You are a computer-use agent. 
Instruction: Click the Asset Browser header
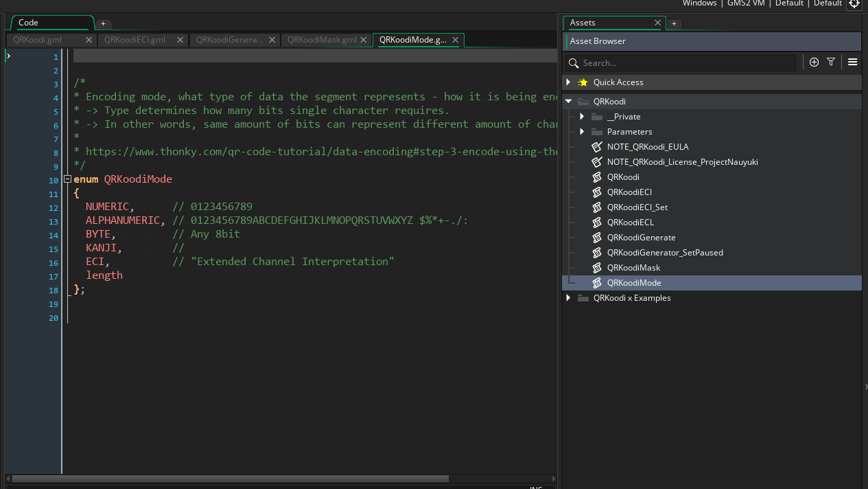pos(712,41)
